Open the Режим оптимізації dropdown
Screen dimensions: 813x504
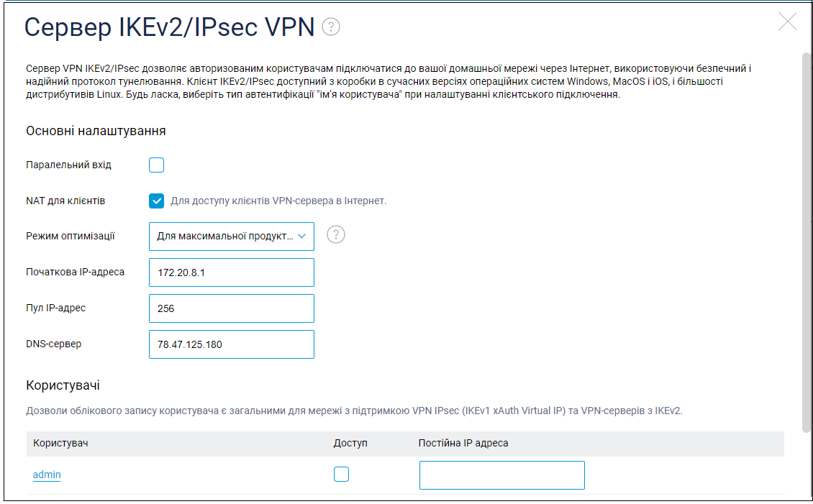[x=231, y=237]
